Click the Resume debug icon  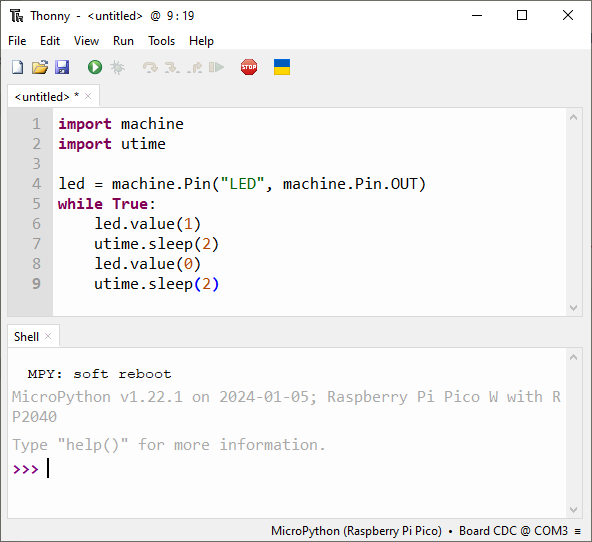[216, 67]
